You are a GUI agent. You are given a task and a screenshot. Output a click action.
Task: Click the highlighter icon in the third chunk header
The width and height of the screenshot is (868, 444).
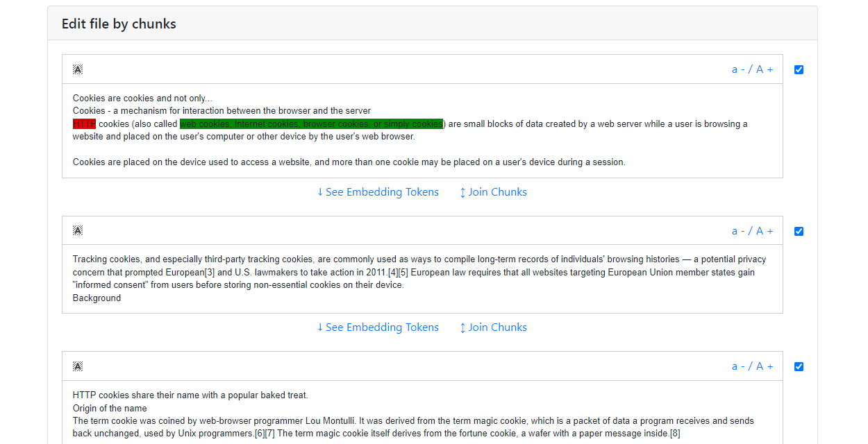(x=78, y=366)
